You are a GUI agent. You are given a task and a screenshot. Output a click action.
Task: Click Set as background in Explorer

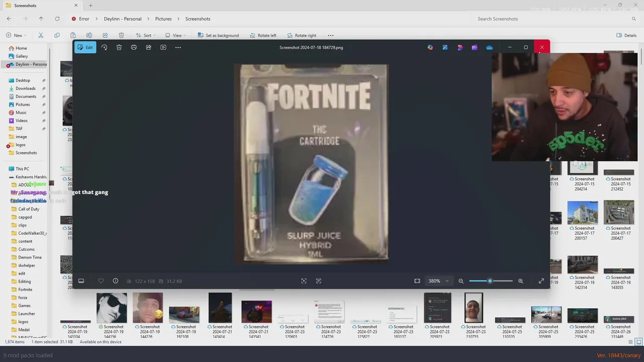tap(218, 35)
